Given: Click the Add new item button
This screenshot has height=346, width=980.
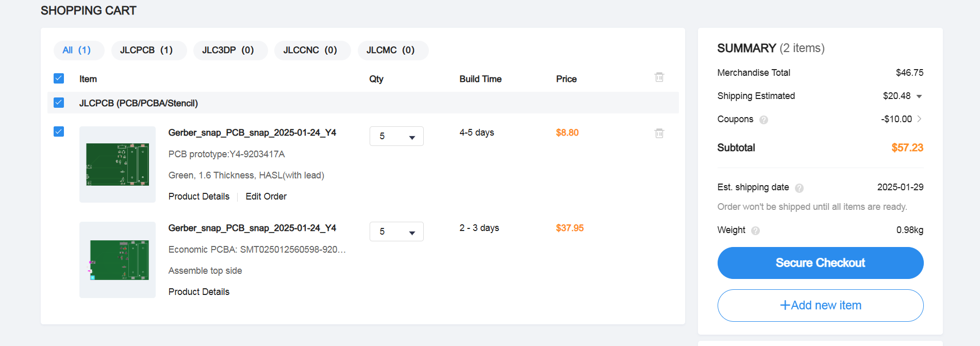Looking at the screenshot, I should (820, 305).
